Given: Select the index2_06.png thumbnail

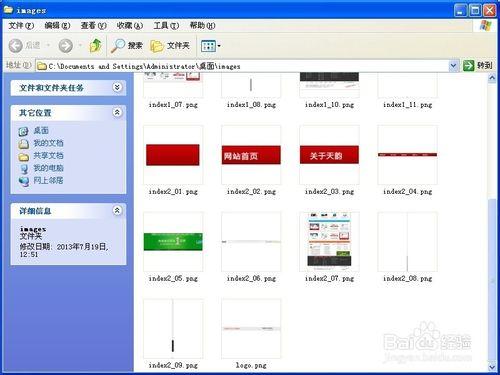Looking at the screenshot, I should tap(251, 242).
